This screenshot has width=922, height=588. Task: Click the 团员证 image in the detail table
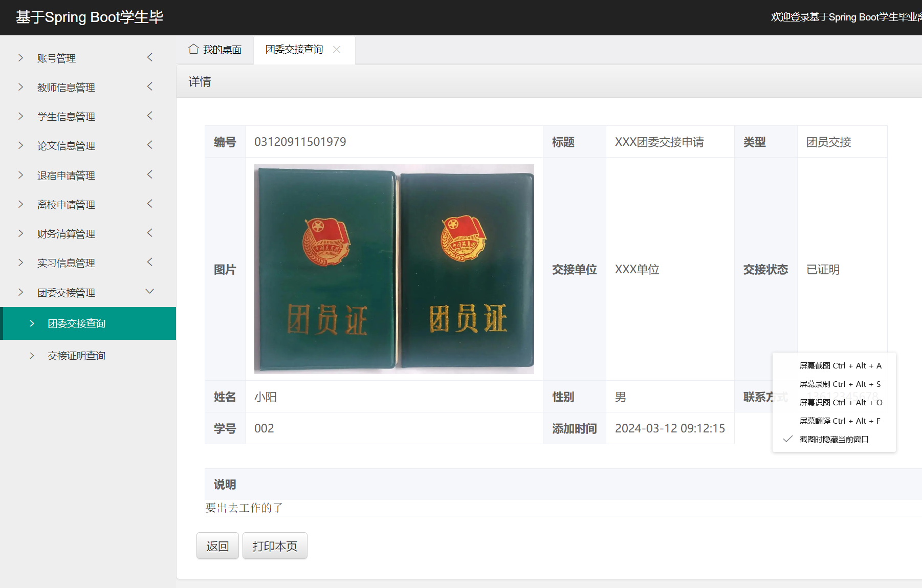394,268
